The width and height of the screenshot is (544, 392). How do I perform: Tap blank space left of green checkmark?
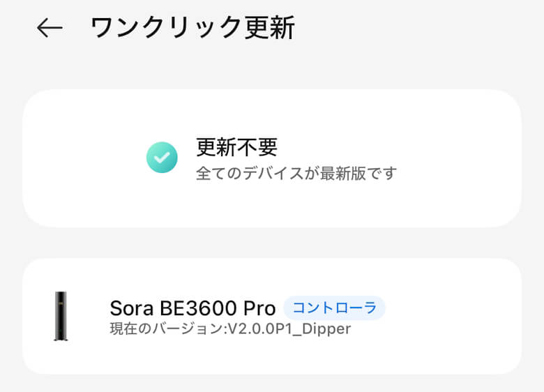pyautogui.click(x=84, y=158)
